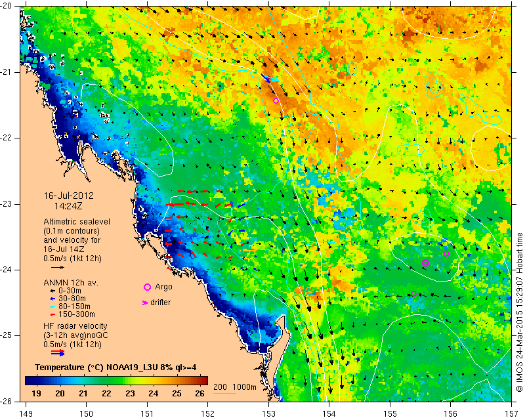Click the Argo marker near 156°E, 23.75°S
This screenshot has height=420, width=525.
[x=446, y=253]
